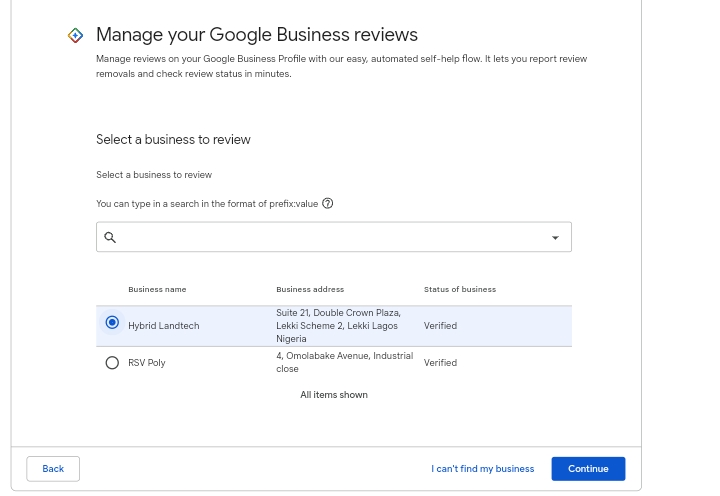The image size is (720, 496).
Task: Click the "Hybrid Landtech" business name
Action: tap(163, 326)
